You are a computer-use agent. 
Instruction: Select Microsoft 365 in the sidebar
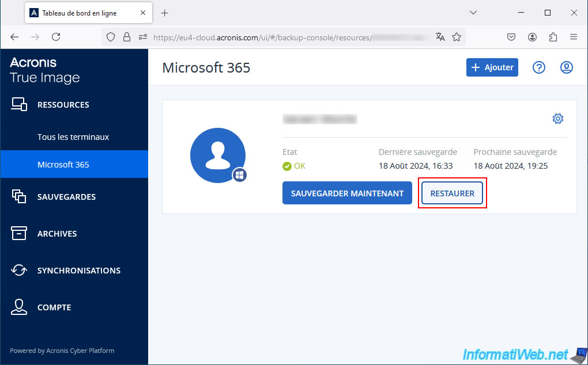(x=74, y=164)
